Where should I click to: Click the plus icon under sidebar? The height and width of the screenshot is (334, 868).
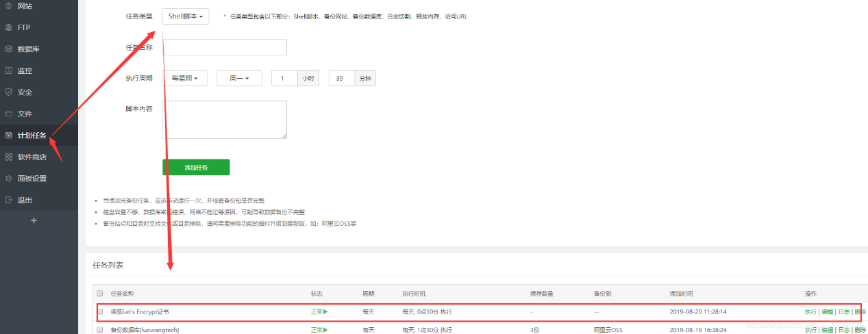[34, 220]
